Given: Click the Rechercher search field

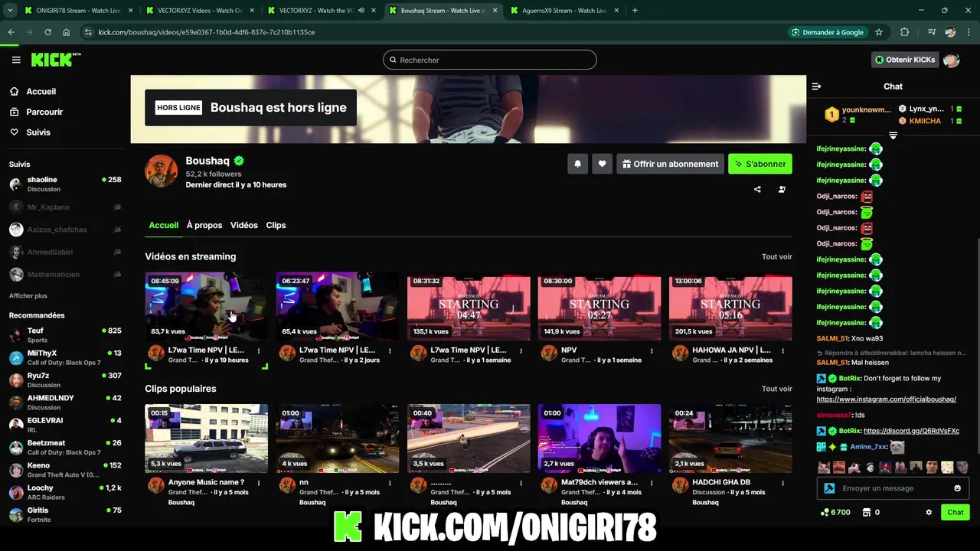Looking at the screenshot, I should click(490, 60).
